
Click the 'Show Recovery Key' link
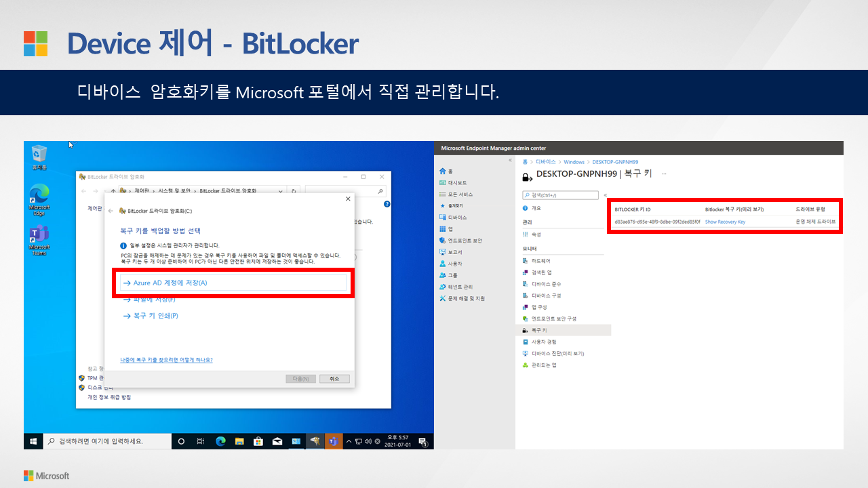(x=725, y=222)
